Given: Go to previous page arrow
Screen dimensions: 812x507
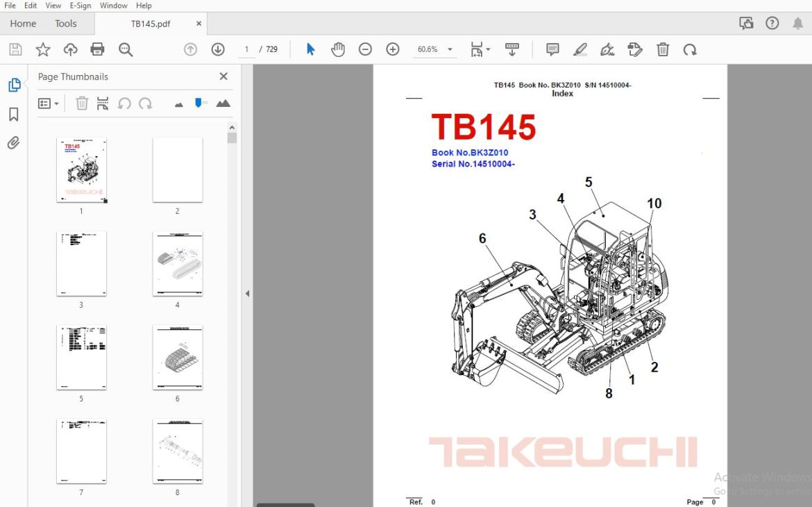Looking at the screenshot, I should (191, 50).
